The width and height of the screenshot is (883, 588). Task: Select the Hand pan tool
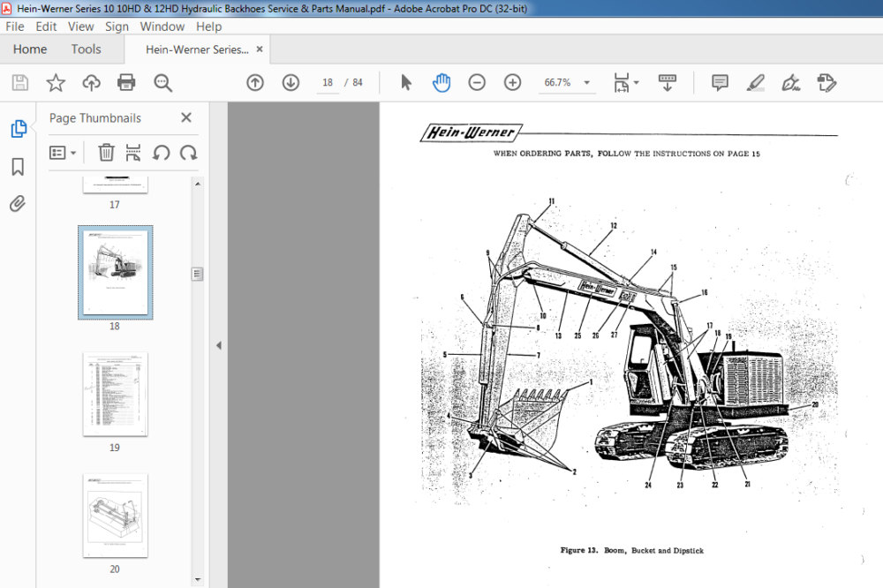coord(441,83)
